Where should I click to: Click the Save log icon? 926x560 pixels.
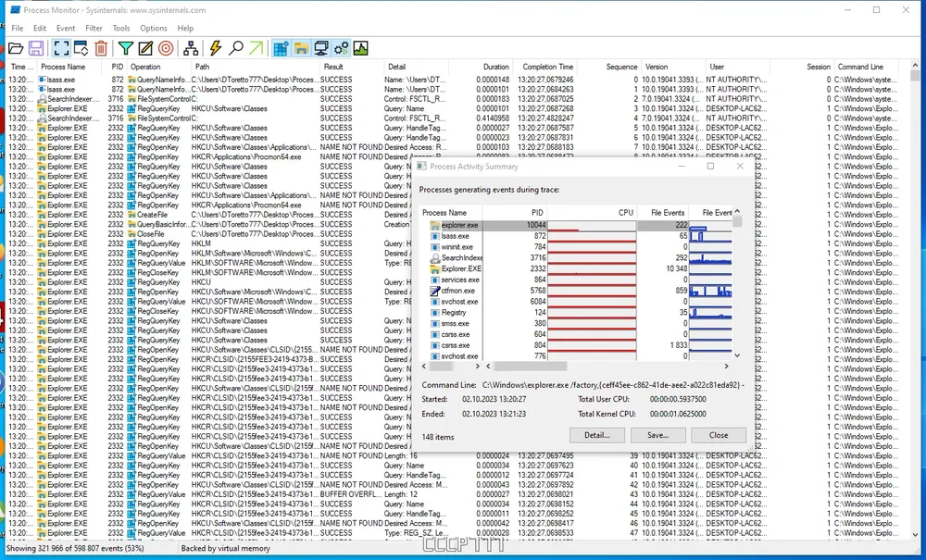click(x=36, y=48)
